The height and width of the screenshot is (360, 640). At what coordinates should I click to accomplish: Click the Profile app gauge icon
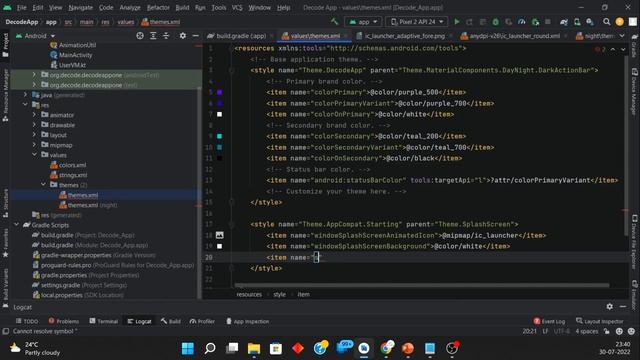point(522,22)
